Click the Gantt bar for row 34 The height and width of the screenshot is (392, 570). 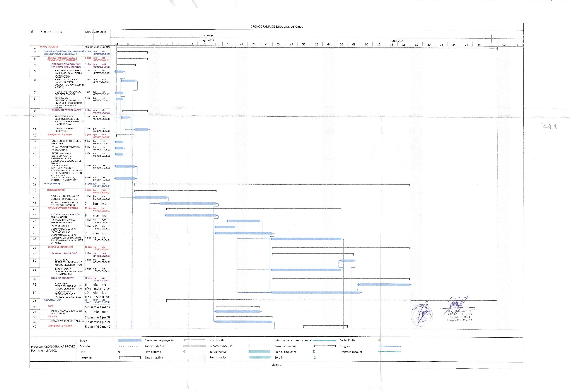[316, 293]
